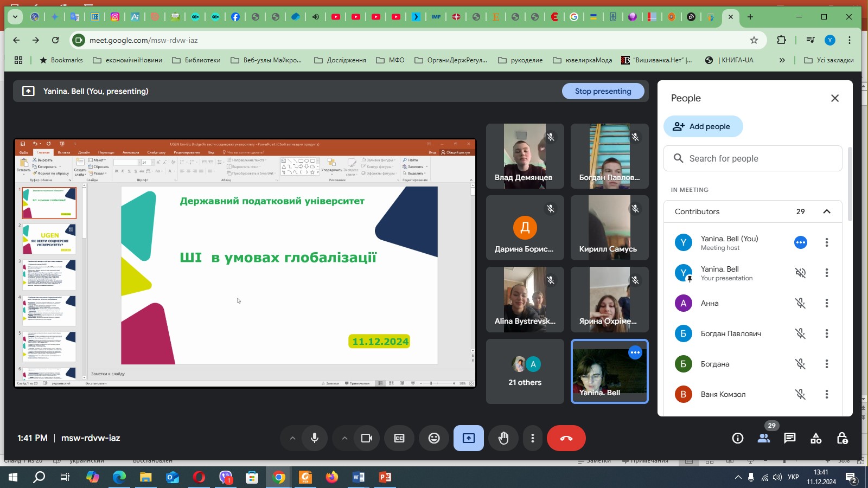Click the address bar URL
The image size is (868, 488).
[x=143, y=40]
